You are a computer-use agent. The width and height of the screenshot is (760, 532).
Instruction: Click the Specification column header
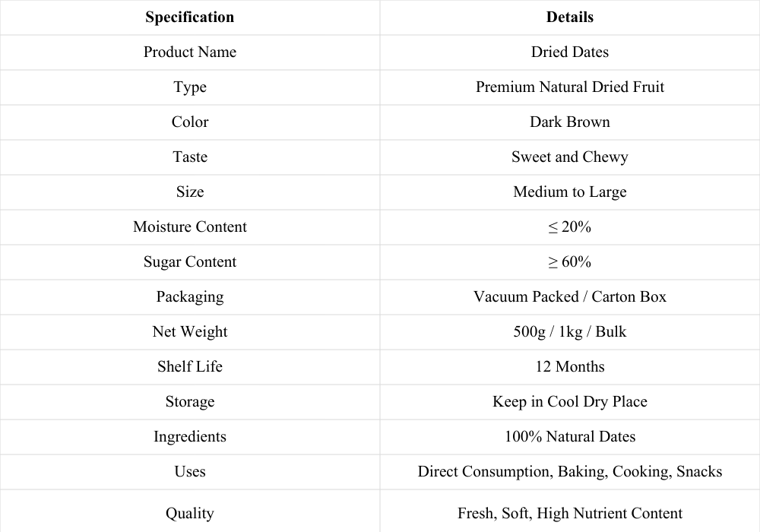point(189,17)
